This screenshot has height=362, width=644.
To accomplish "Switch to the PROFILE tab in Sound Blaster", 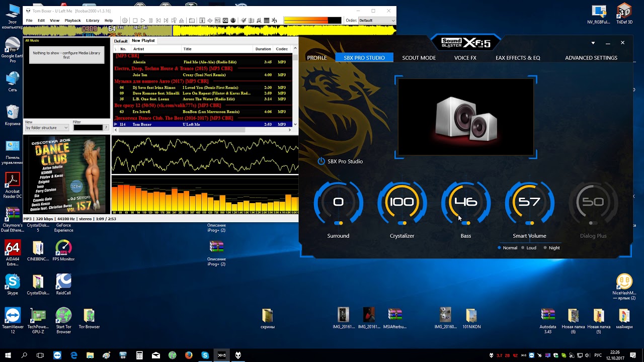I will coord(317,58).
